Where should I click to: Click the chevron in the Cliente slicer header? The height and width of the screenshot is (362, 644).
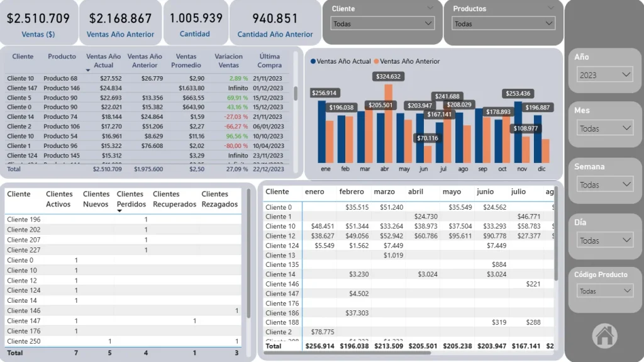(430, 8)
